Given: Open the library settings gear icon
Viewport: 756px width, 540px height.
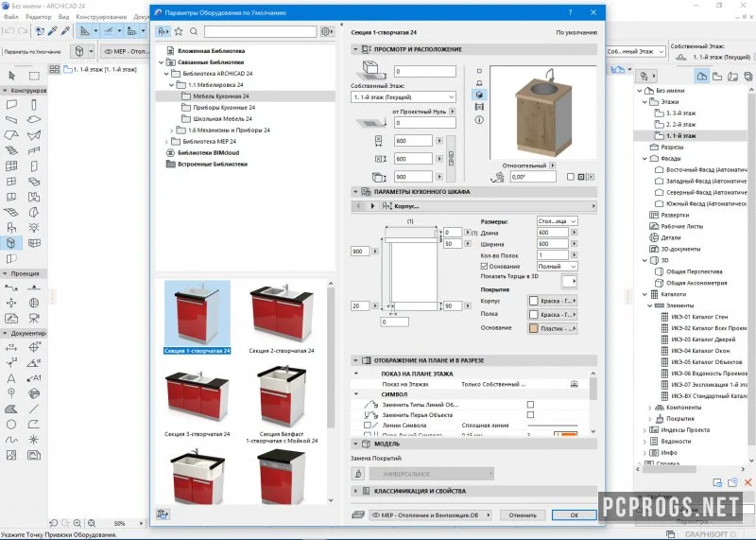Looking at the screenshot, I should [327, 31].
